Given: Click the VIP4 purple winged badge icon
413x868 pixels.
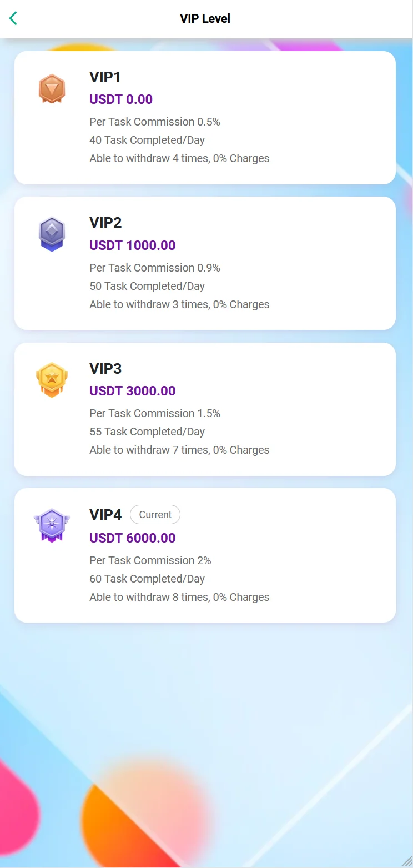Looking at the screenshot, I should [52, 525].
